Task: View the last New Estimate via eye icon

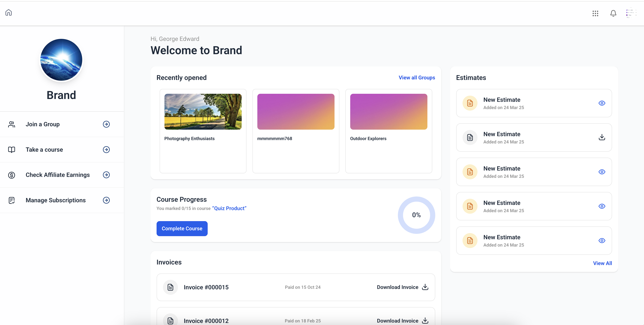Action: click(602, 240)
